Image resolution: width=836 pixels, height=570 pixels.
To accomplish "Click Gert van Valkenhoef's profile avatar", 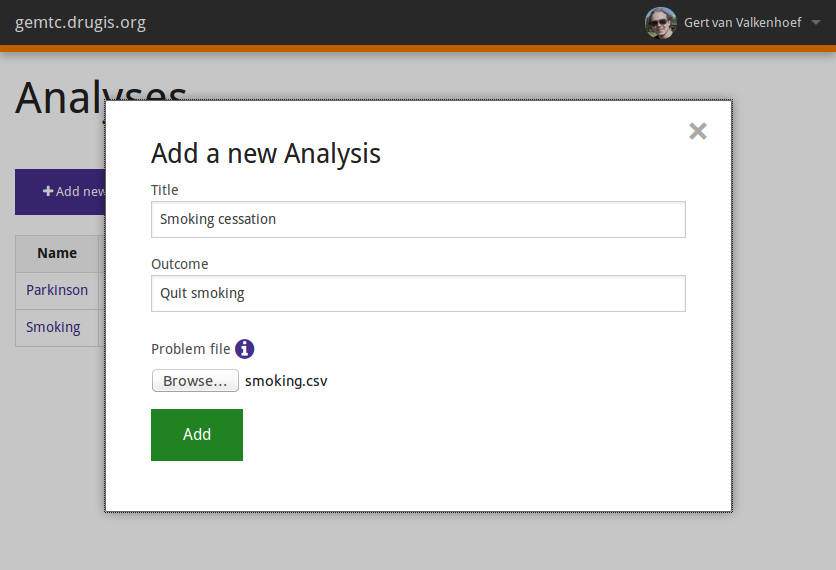I will click(660, 22).
